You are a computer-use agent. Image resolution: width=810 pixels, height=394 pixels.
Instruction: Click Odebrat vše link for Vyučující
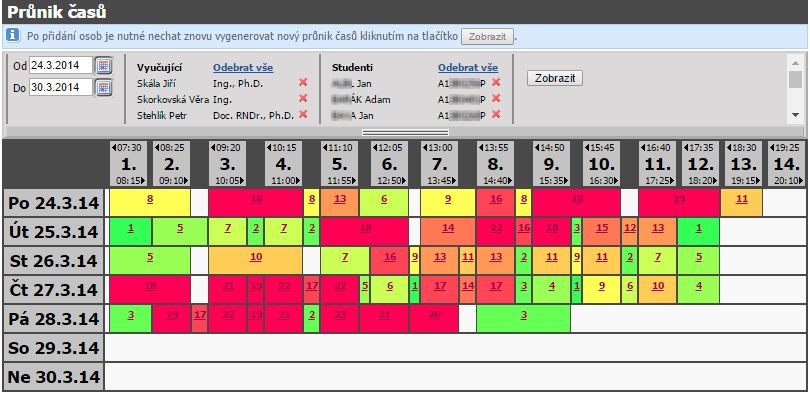pos(243,68)
